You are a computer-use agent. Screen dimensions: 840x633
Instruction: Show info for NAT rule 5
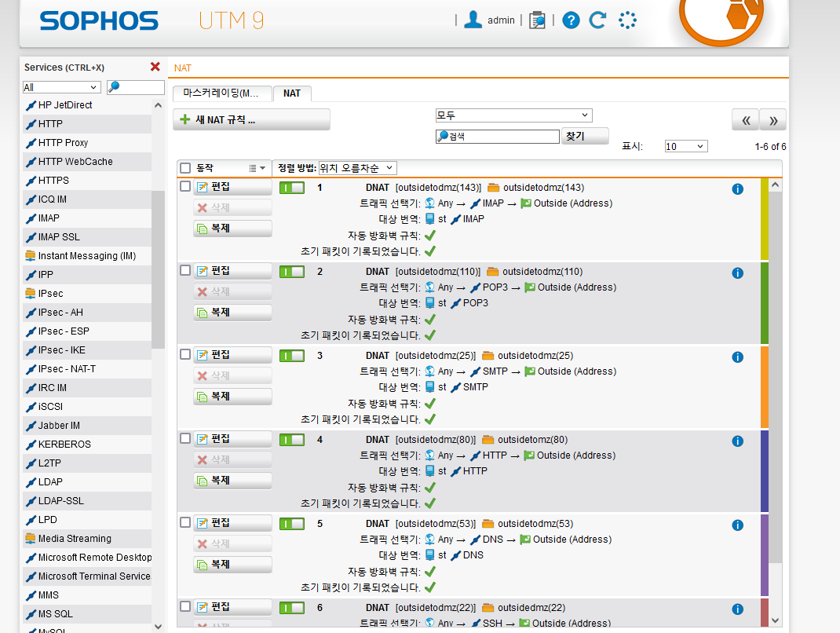tap(738, 525)
